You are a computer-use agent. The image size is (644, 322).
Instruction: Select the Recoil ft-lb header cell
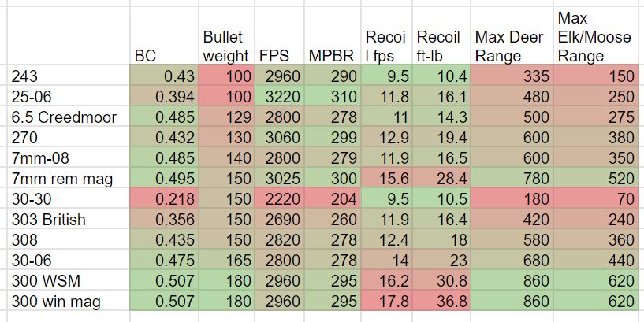click(441, 35)
